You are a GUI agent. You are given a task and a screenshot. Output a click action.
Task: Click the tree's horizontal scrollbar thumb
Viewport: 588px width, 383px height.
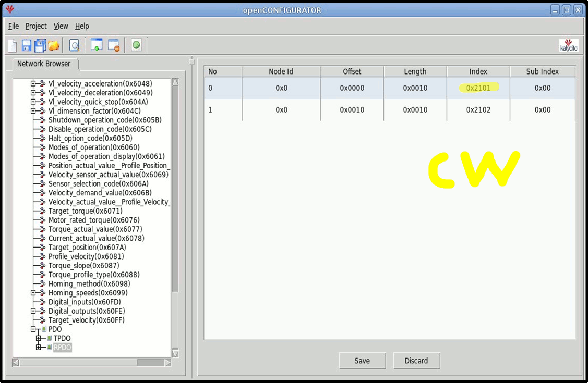pyautogui.click(x=78, y=362)
